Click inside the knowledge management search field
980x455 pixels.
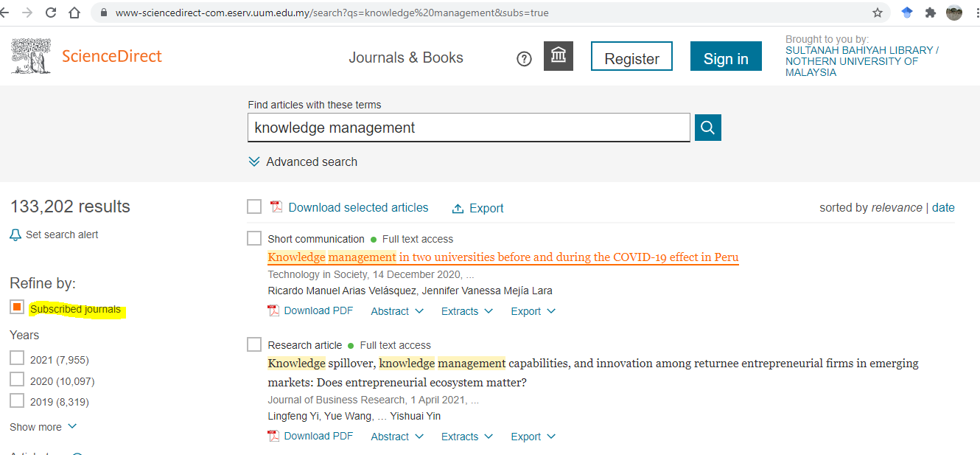(469, 128)
